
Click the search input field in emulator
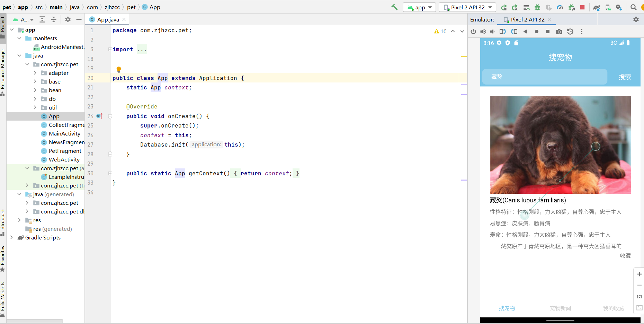coord(545,77)
